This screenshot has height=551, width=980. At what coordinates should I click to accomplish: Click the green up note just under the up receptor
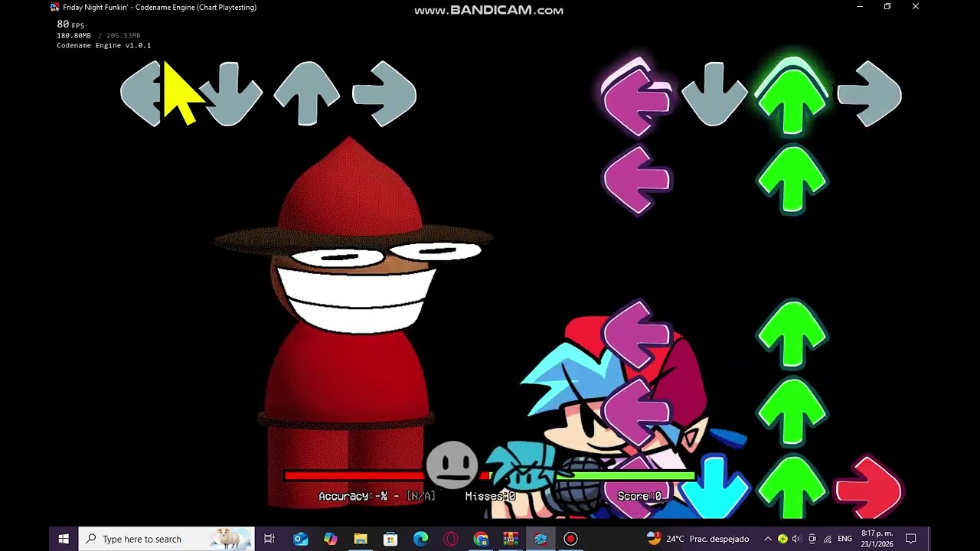click(792, 181)
